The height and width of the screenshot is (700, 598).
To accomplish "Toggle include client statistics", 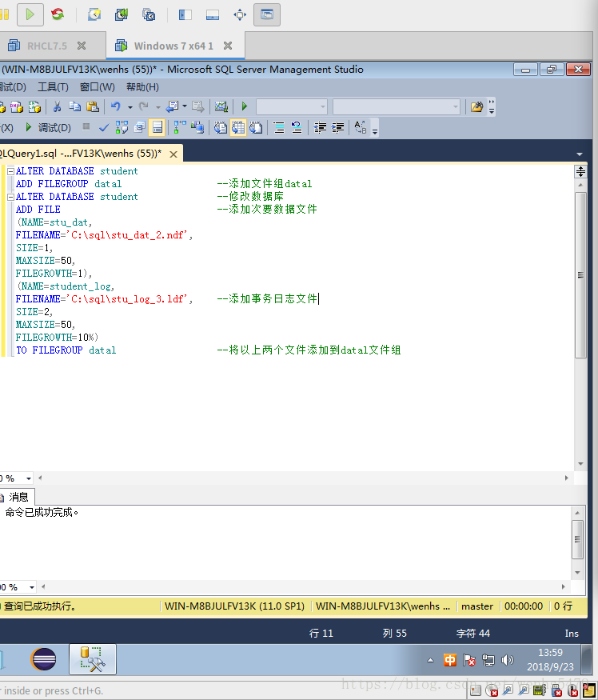I will coord(197,128).
